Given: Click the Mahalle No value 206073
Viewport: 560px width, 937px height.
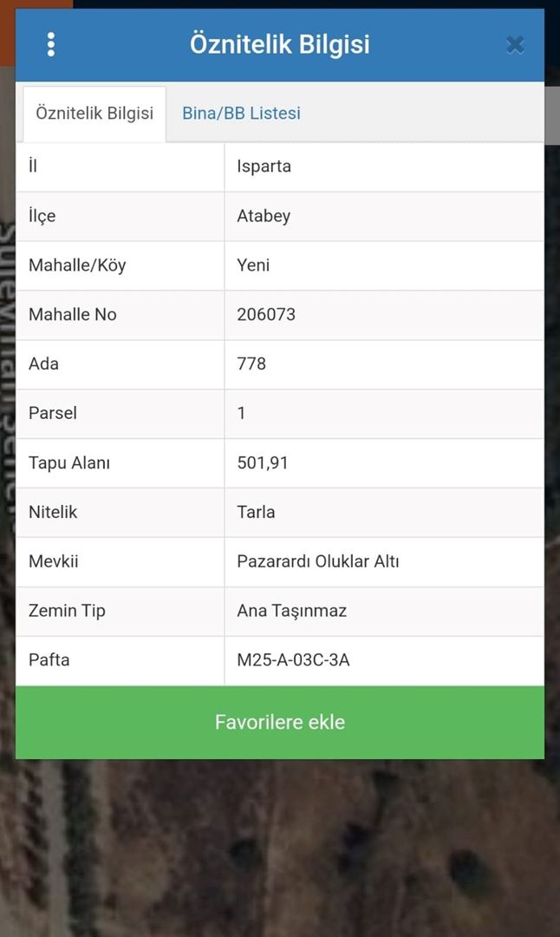Looking at the screenshot, I should 266,315.
